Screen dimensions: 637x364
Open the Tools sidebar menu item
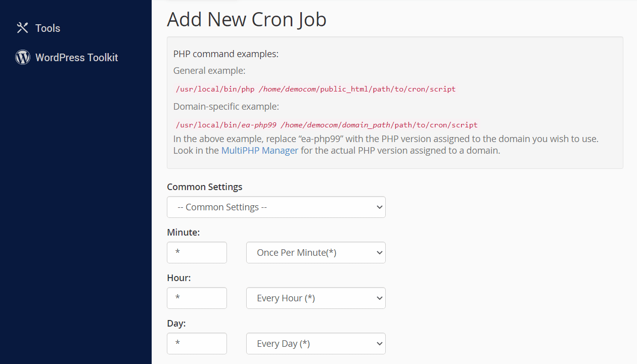pos(48,28)
